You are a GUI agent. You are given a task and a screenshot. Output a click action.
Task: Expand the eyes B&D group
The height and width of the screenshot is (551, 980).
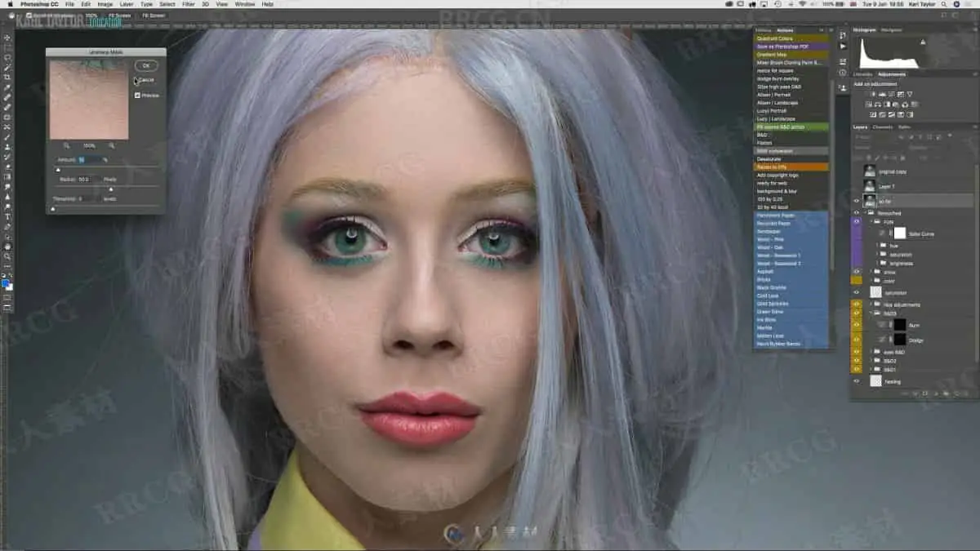click(871, 352)
